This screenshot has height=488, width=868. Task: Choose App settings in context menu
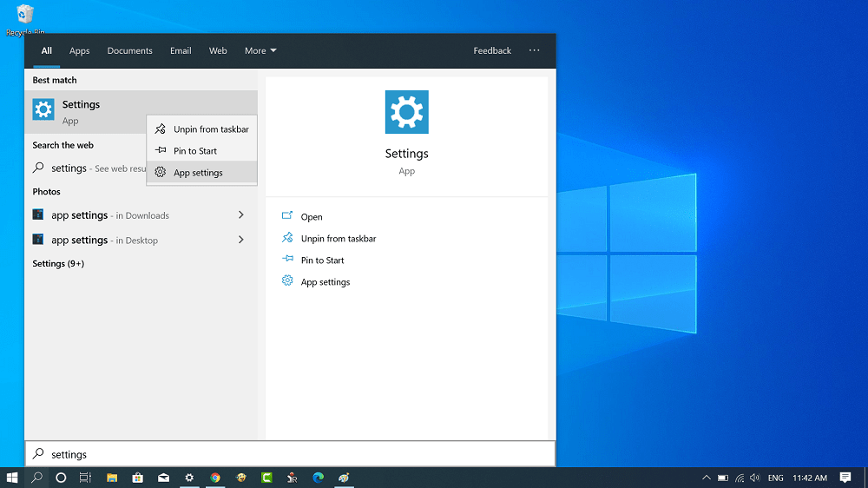pyautogui.click(x=202, y=172)
